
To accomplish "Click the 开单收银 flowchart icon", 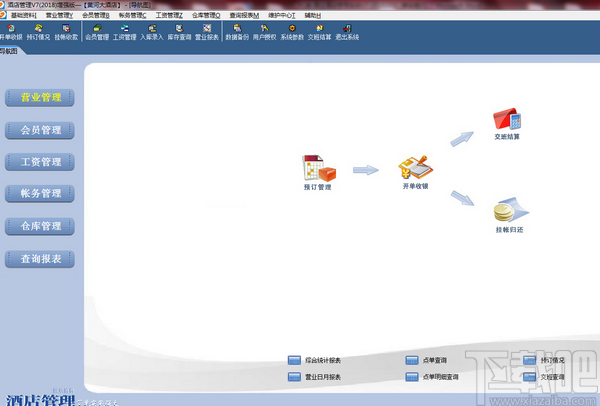I will click(416, 172).
